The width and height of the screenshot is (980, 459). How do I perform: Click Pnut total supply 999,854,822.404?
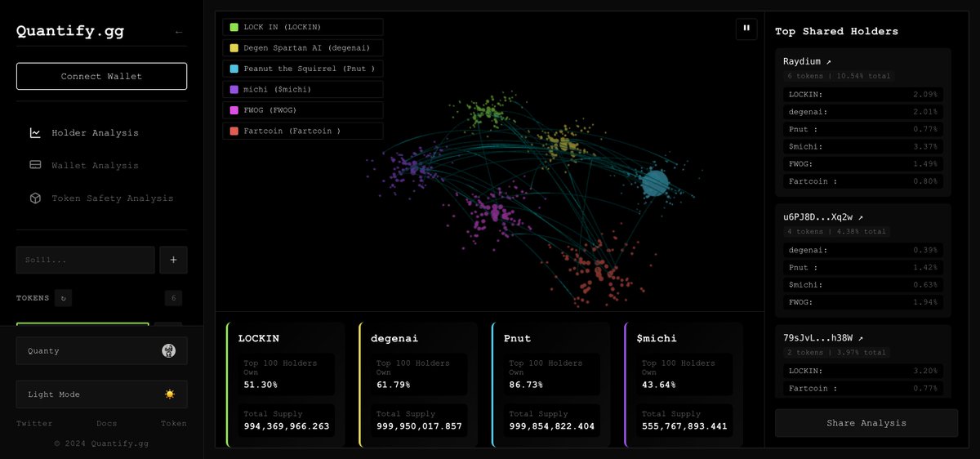(552, 426)
